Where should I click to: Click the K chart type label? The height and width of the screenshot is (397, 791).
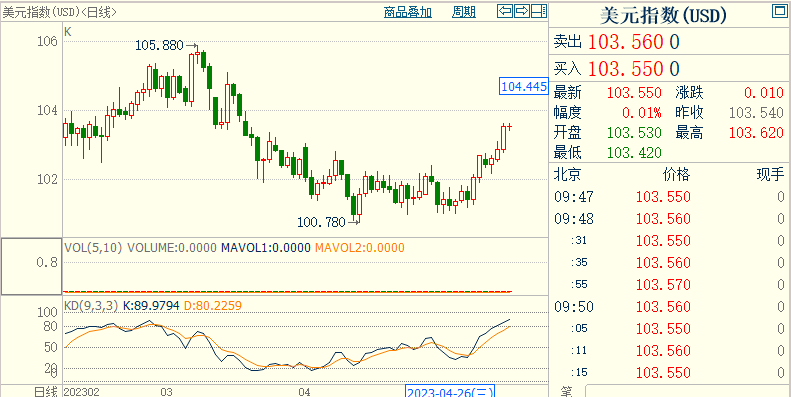pos(68,32)
